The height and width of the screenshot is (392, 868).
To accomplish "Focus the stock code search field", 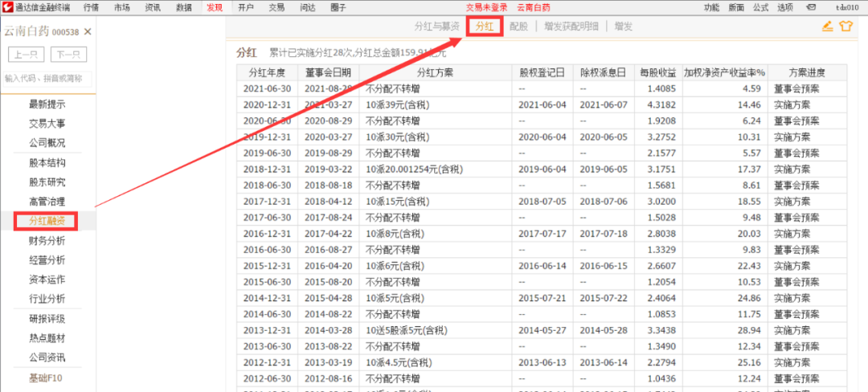I will coord(47,79).
